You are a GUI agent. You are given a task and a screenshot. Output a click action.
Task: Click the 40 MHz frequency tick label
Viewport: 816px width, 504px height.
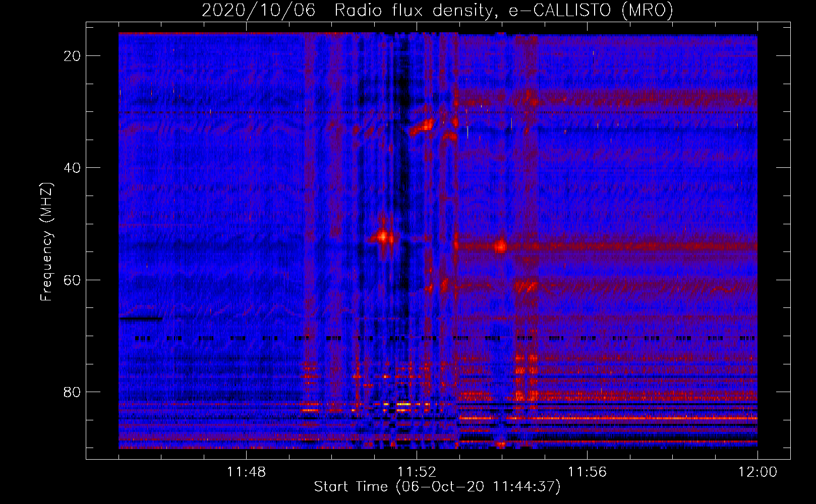point(72,168)
